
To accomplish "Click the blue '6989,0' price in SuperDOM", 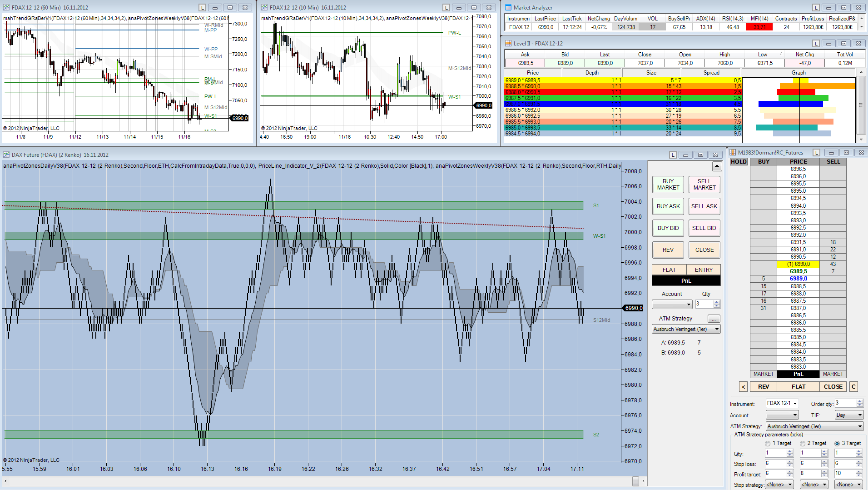I will coord(799,279).
